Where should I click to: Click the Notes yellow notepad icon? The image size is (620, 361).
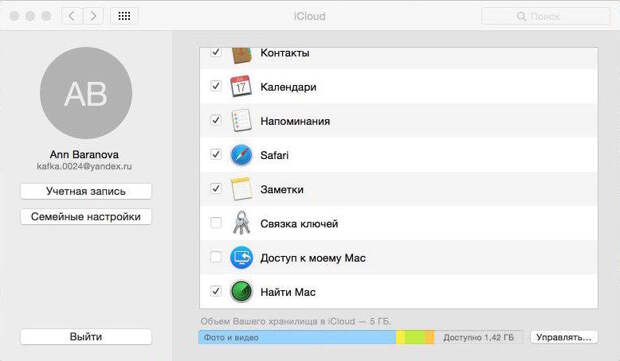coord(241,189)
